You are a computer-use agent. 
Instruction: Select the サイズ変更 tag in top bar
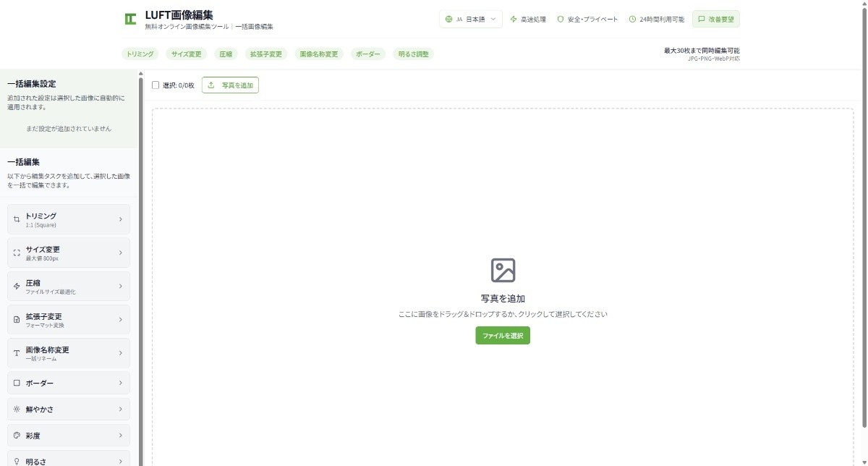pyautogui.click(x=187, y=54)
